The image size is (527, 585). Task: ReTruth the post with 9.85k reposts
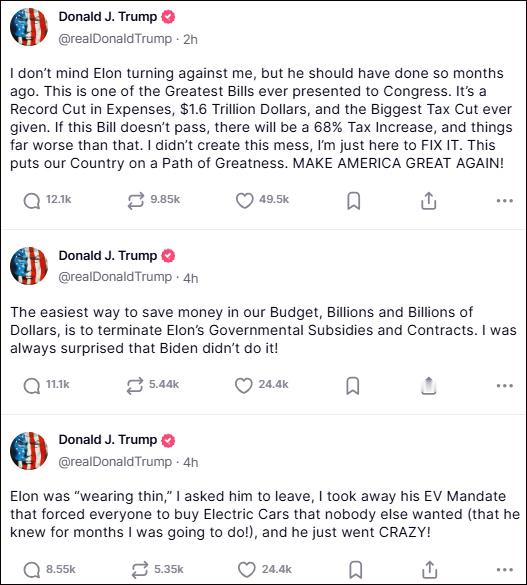point(136,201)
